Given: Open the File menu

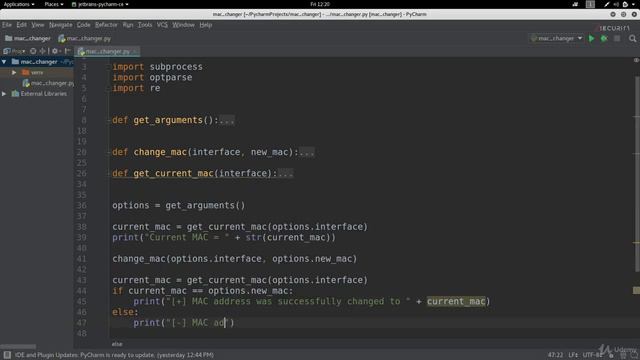Looking at the screenshot, I should click(7, 25).
